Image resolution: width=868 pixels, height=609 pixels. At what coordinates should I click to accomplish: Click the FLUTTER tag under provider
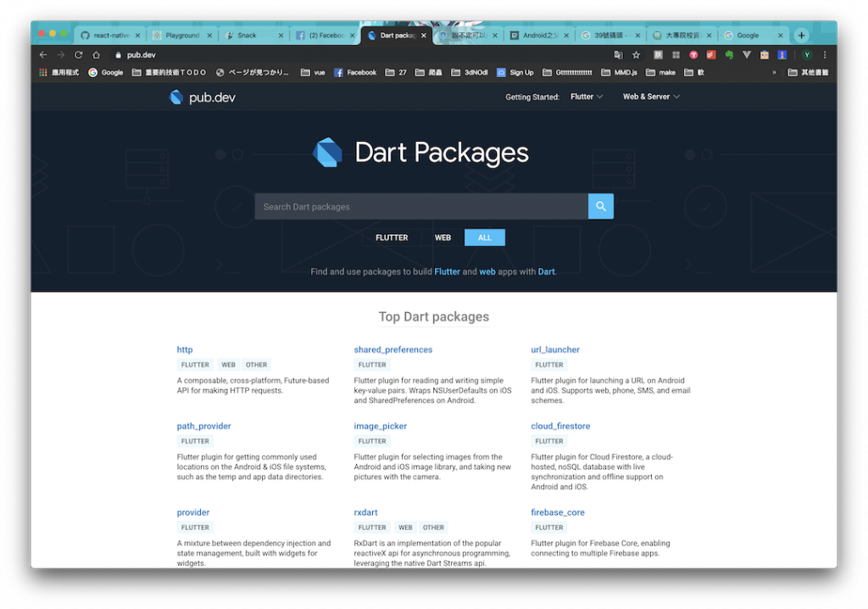195,528
